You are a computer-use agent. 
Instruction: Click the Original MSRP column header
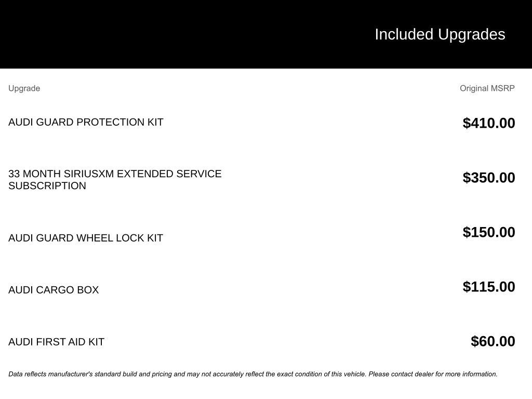[487, 88]
